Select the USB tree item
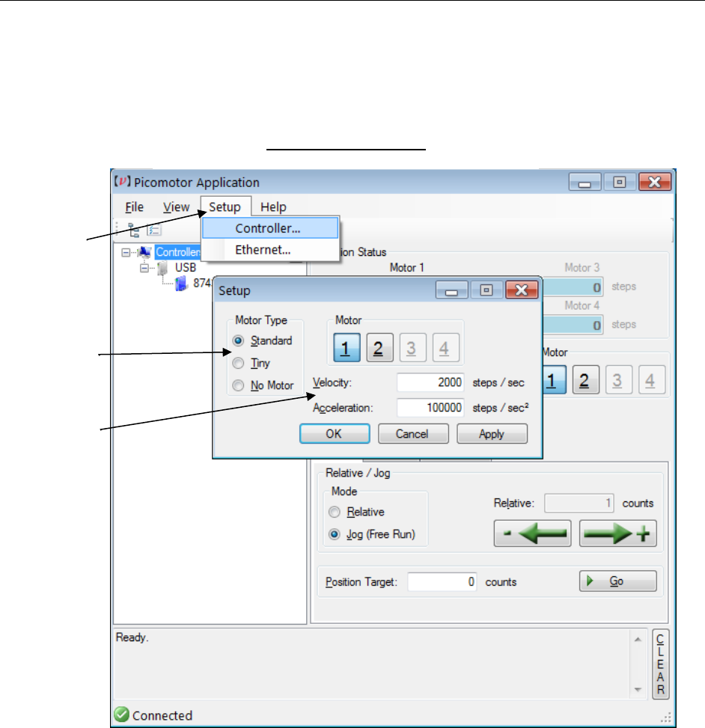Viewport: 705px width, 728px height. tap(186, 267)
